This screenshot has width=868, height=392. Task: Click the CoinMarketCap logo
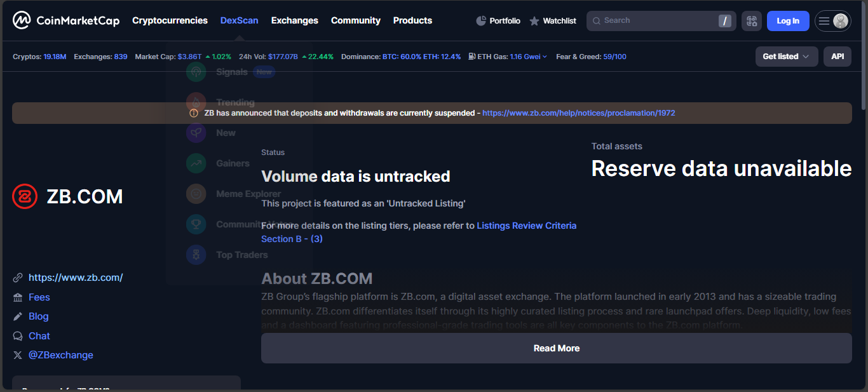(x=66, y=20)
